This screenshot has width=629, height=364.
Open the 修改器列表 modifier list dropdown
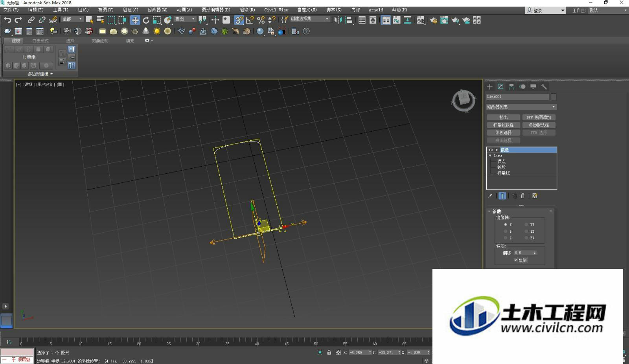[522, 107]
